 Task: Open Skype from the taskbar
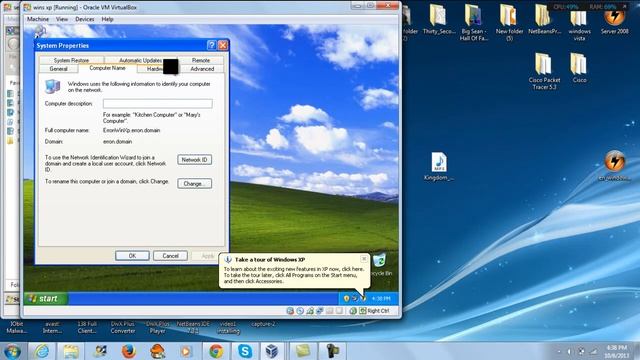pyautogui.click(x=245, y=351)
